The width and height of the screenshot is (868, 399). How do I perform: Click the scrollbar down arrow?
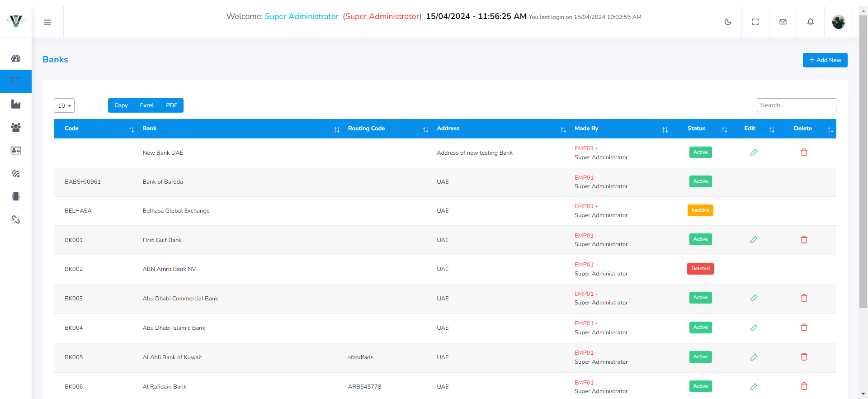(863, 394)
